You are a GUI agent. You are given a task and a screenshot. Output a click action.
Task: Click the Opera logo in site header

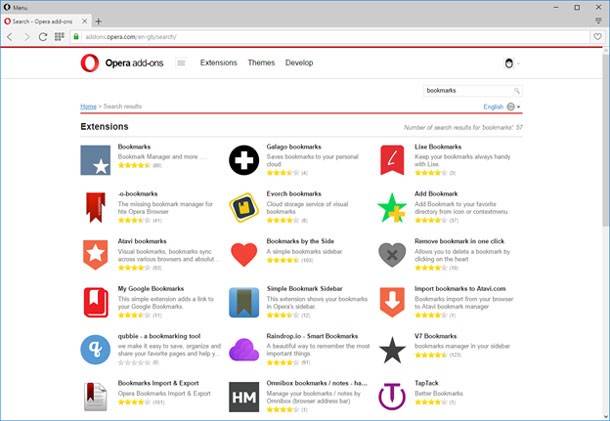pyautogui.click(x=90, y=63)
